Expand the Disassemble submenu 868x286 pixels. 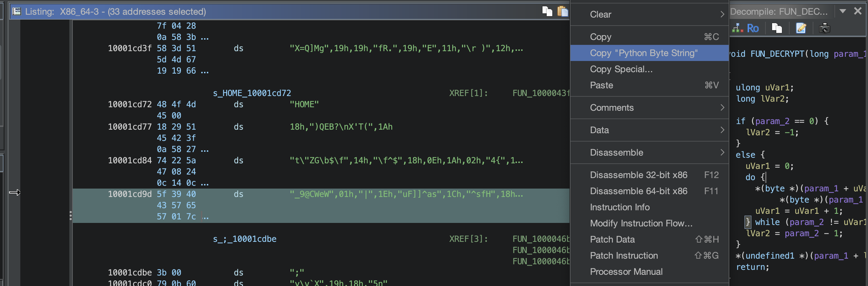point(650,152)
